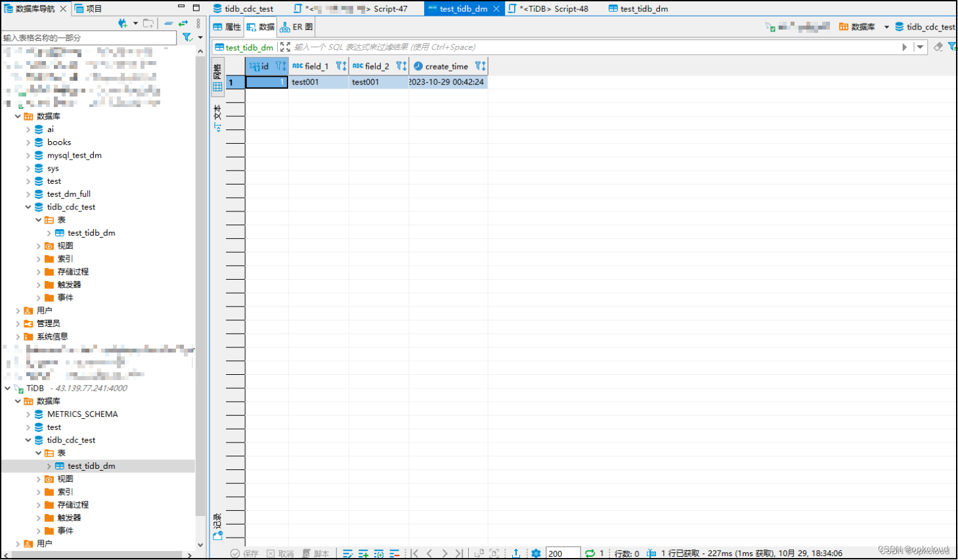958x560 pixels.
Task: Switch to the last test_tidb_dm tab
Action: coord(638,9)
